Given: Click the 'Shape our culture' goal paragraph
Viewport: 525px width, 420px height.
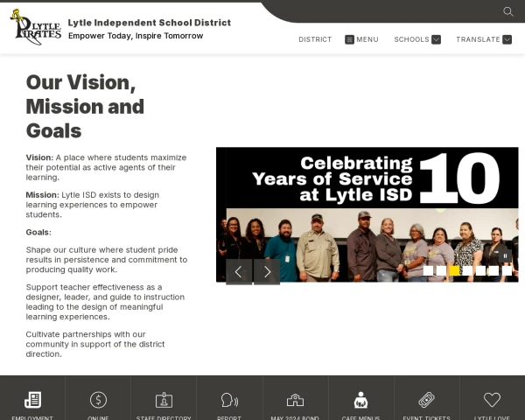Looking at the screenshot, I should [107, 260].
